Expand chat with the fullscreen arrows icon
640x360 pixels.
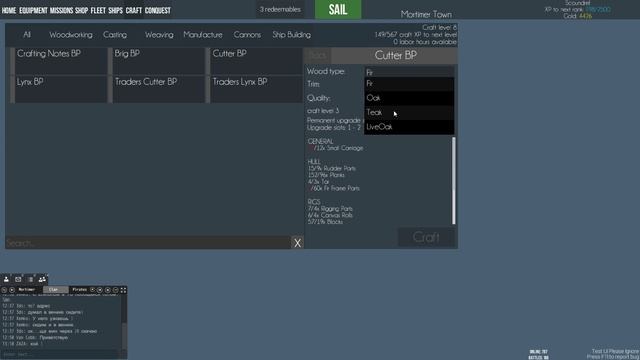click(123, 290)
